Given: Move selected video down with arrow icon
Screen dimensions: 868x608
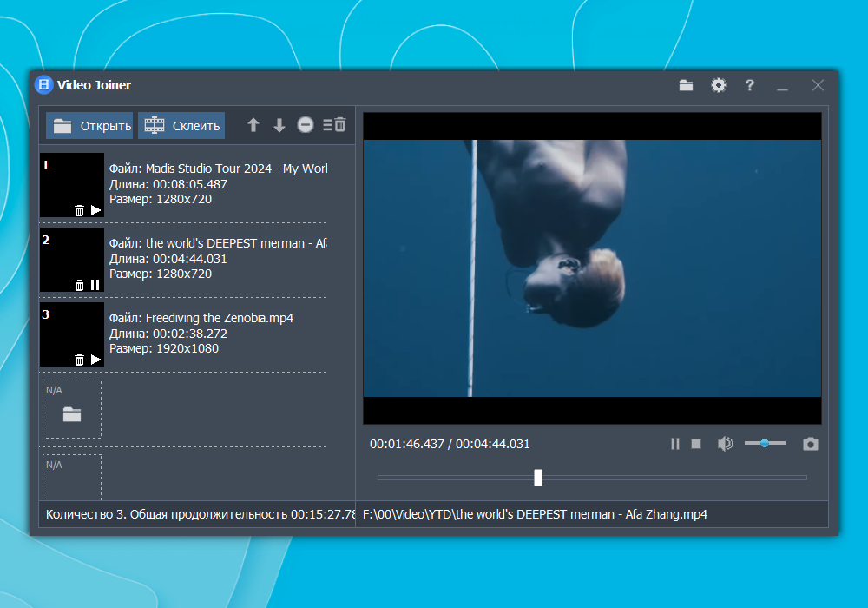Looking at the screenshot, I should pos(279,125).
